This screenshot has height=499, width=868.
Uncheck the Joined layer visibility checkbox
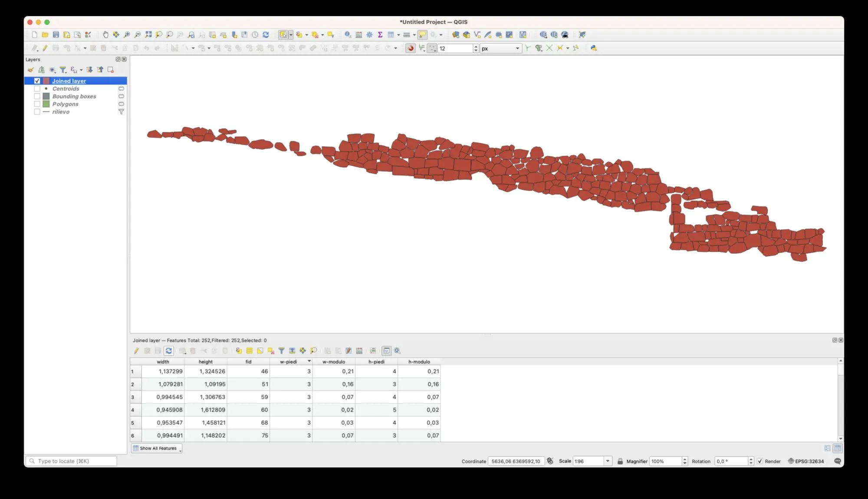(x=37, y=81)
